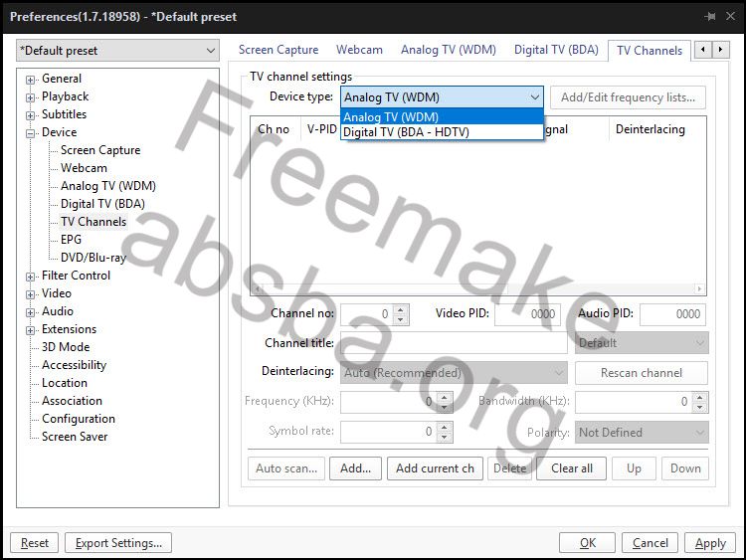Decrease Symbol rate with down arrow
Image resolution: width=746 pixels, height=560 pixels.
[x=444, y=438]
